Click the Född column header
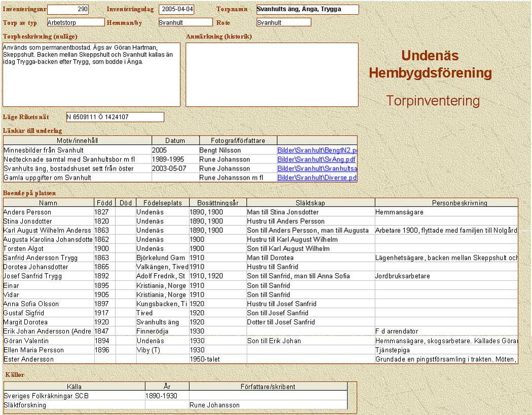 (x=104, y=203)
